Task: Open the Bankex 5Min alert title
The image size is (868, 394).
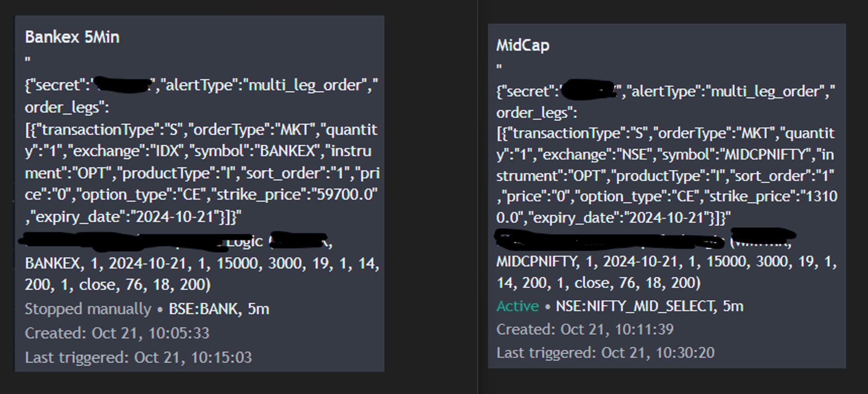Action: (72, 37)
